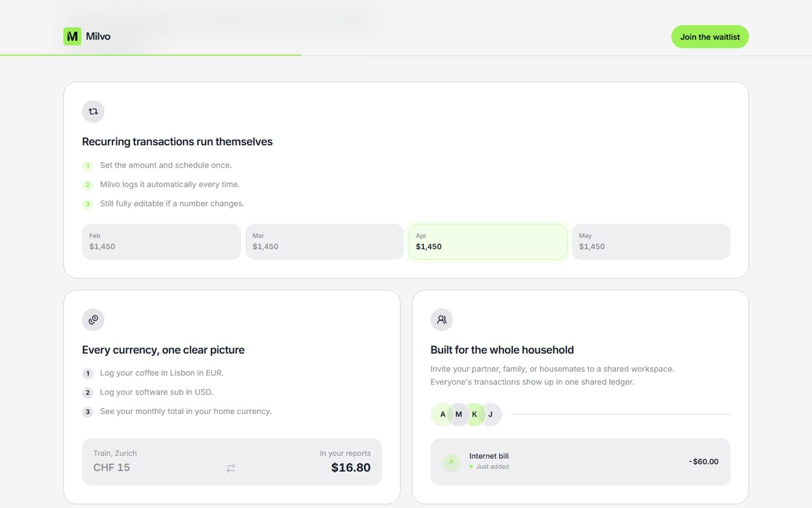The image size is (812, 508).
Task: Click heading 'Recurring transactions run themselves'
Action: [177, 142]
